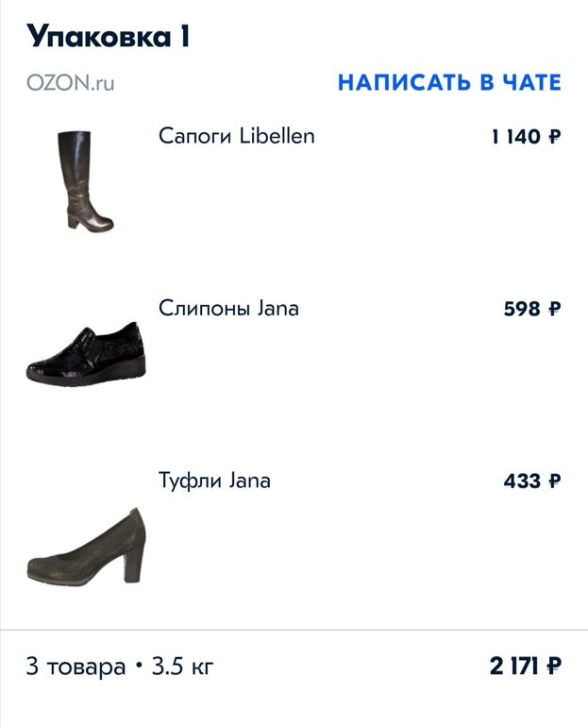The image size is (588, 727).
Task: Click the 2 171 total amount
Action: (x=514, y=668)
